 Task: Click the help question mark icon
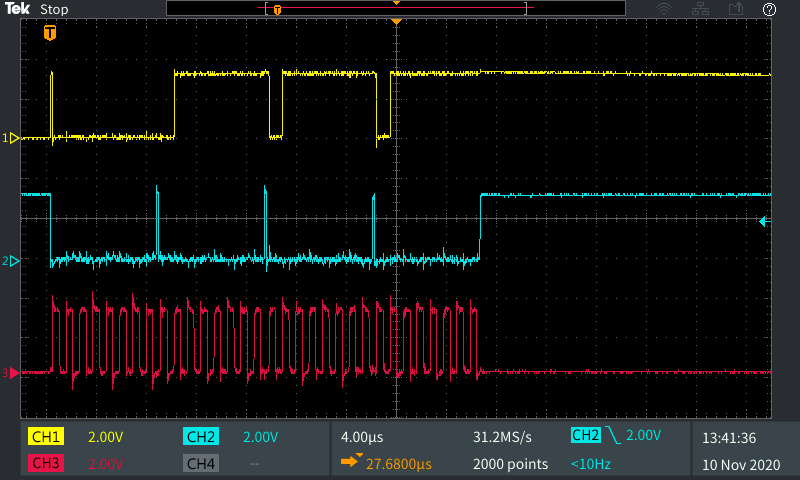click(x=769, y=9)
